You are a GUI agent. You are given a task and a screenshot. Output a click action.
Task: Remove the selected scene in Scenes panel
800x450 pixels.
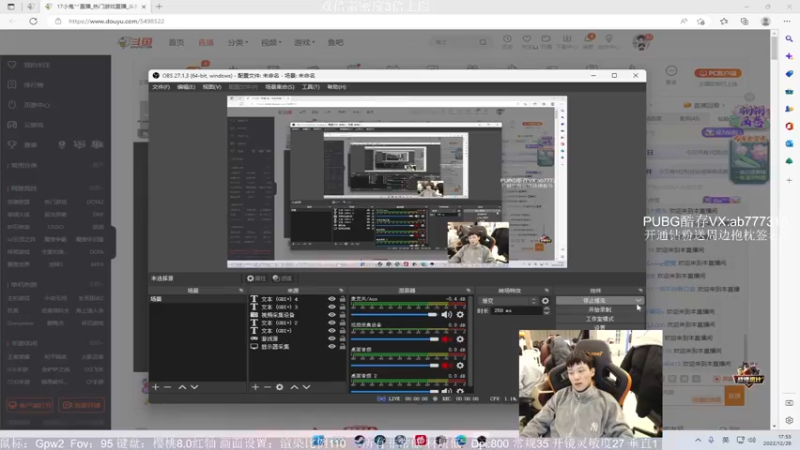click(168, 387)
